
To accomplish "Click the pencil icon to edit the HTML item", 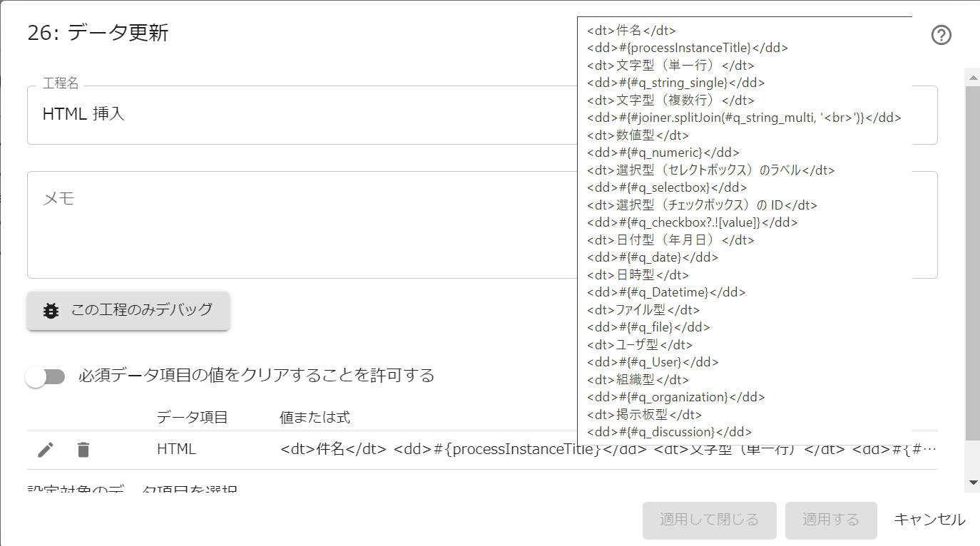I will pyautogui.click(x=45, y=449).
